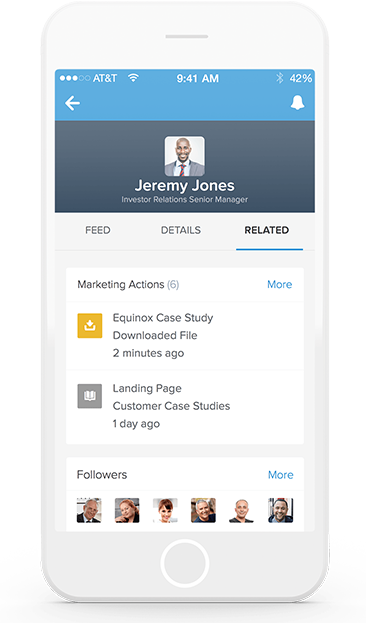This screenshot has width=366, height=623.
Task: Open Jeremy Jones profile photo
Action: tap(185, 156)
